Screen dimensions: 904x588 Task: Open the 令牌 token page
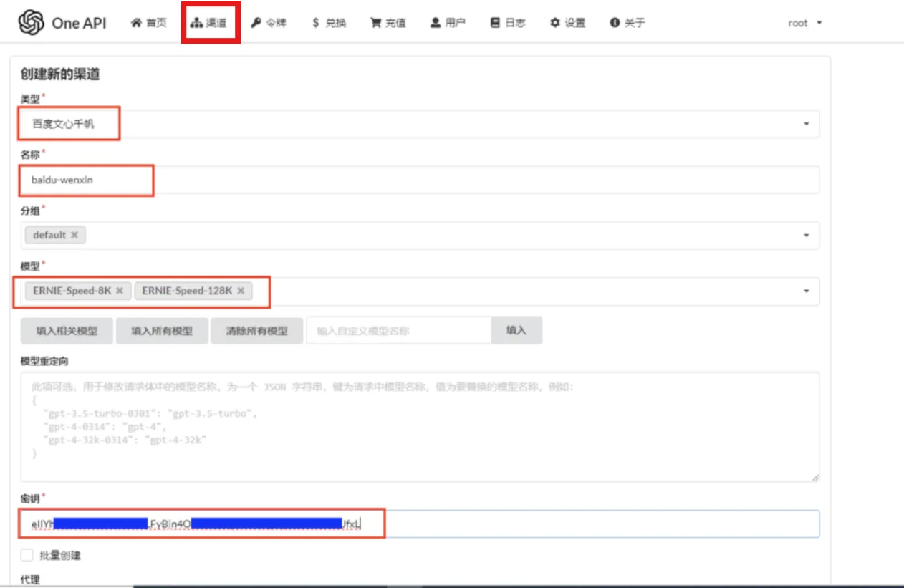click(x=269, y=23)
